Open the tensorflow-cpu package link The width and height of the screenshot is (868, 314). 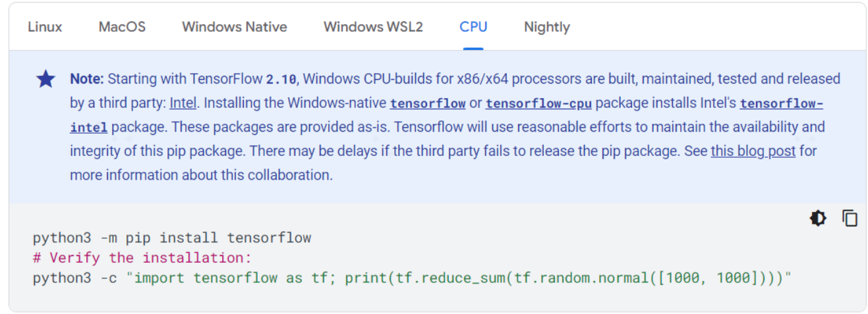(538, 103)
